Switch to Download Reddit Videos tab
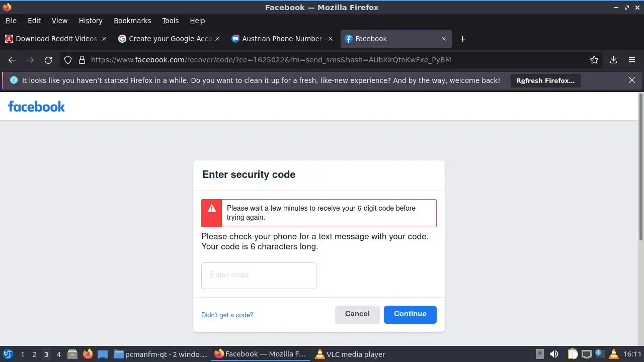644x362 pixels. click(56, 39)
